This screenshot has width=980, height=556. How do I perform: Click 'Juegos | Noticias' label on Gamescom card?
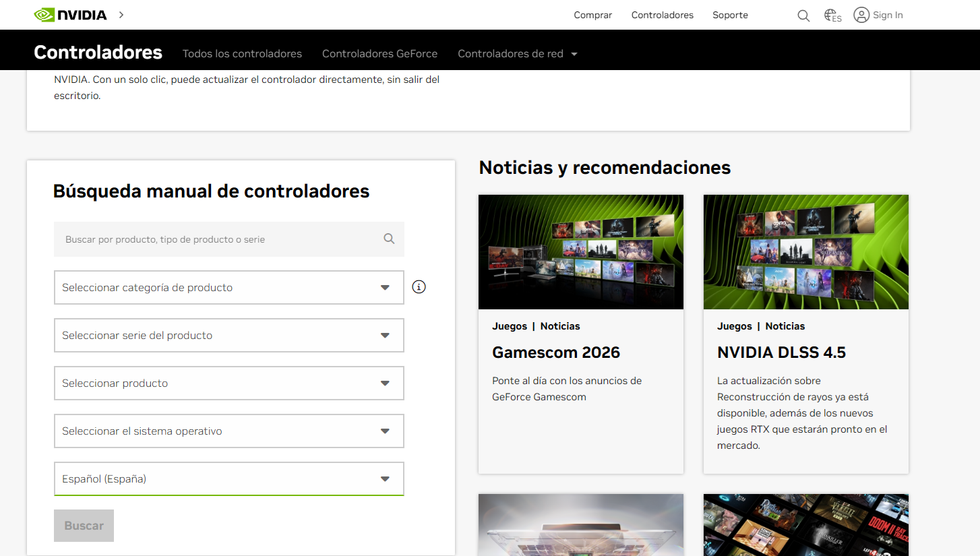(x=536, y=326)
